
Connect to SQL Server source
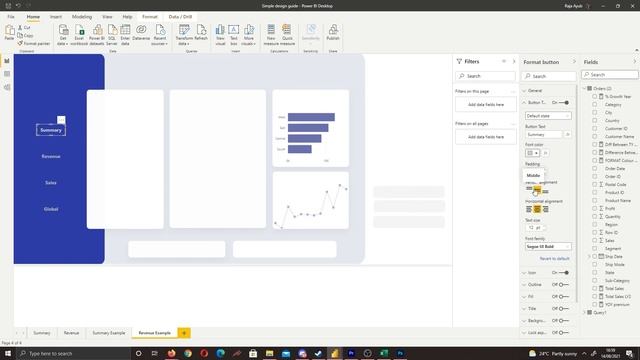[112, 35]
